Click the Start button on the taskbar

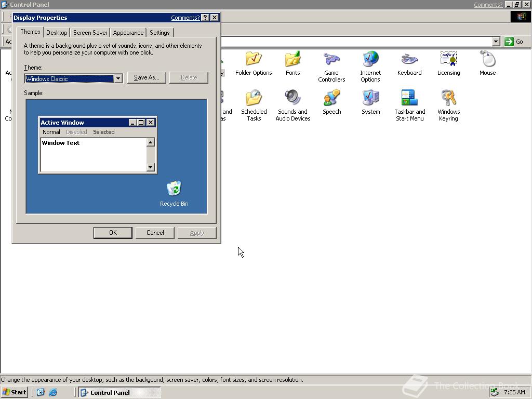[x=14, y=392]
